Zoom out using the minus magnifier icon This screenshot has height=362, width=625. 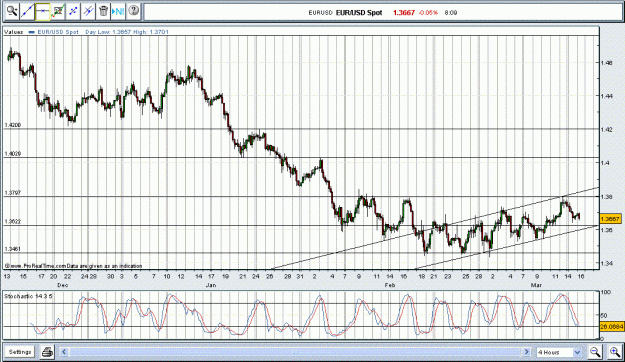(x=595, y=352)
